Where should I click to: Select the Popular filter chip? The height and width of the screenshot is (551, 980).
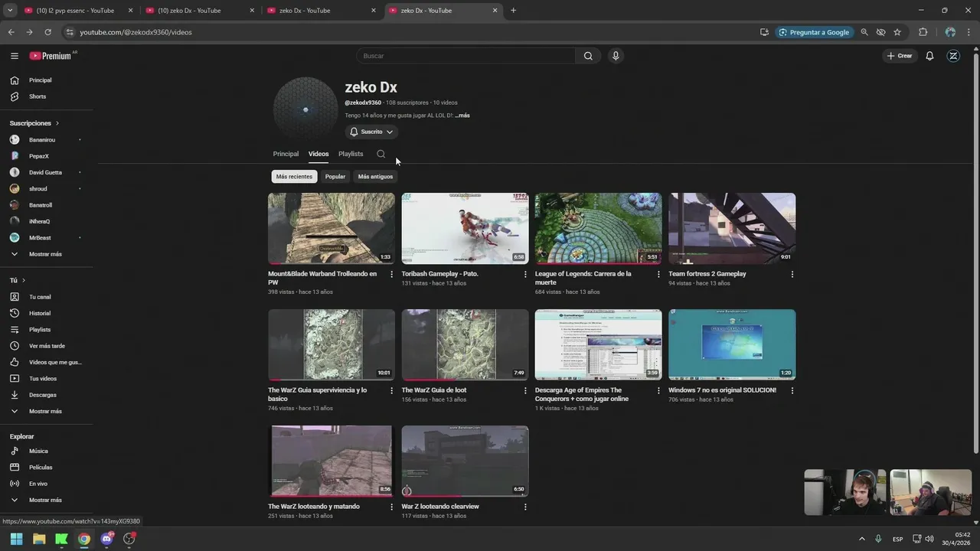(335, 177)
